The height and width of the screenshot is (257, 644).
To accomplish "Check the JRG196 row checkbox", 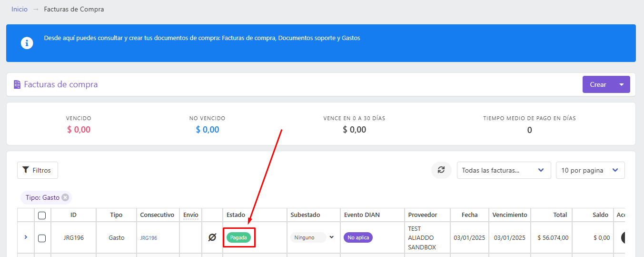I will tap(42, 238).
